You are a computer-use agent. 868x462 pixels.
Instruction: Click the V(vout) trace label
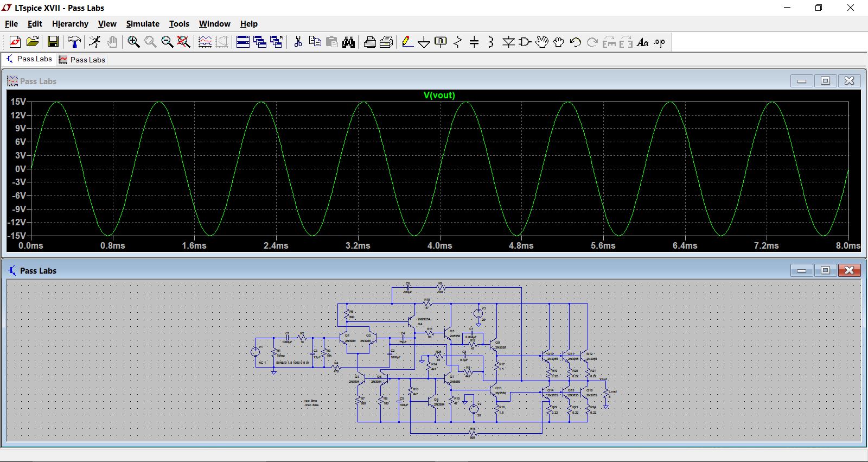point(439,95)
